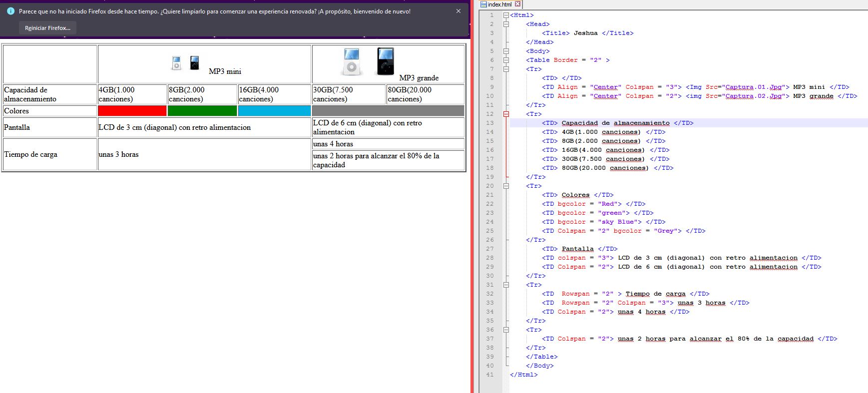Collapse the Head fold marker at line 2

[x=506, y=24]
